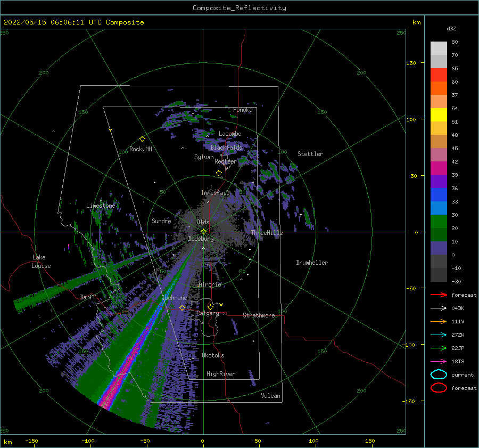Image resolution: width=479 pixels, height=448 pixels.
Task: Click the yellow diamond marker beside RockyMH
Action: (x=142, y=139)
